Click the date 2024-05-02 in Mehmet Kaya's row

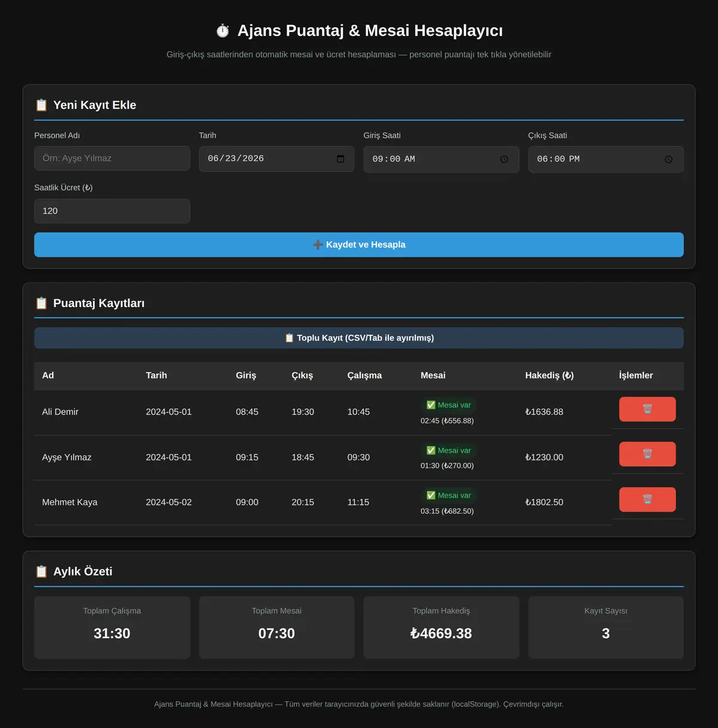tap(169, 502)
